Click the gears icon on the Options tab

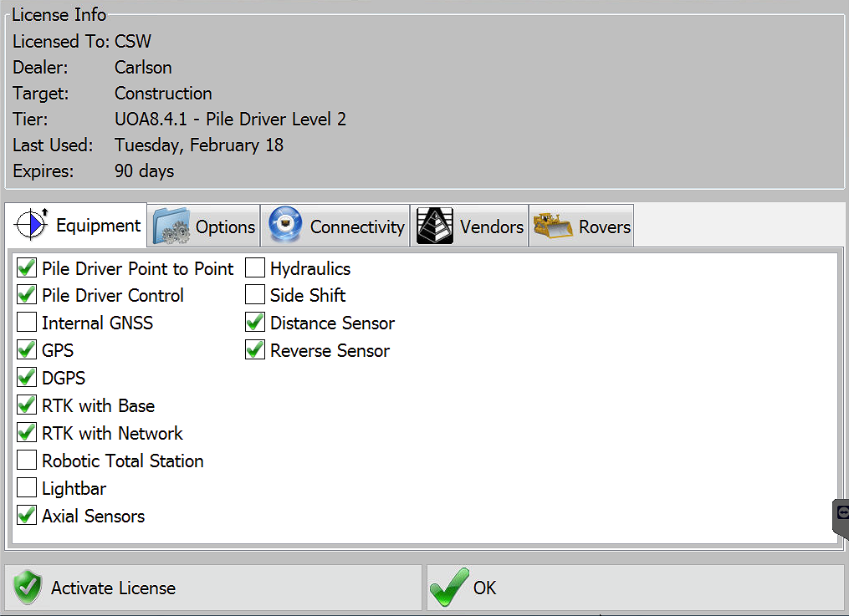(171, 225)
